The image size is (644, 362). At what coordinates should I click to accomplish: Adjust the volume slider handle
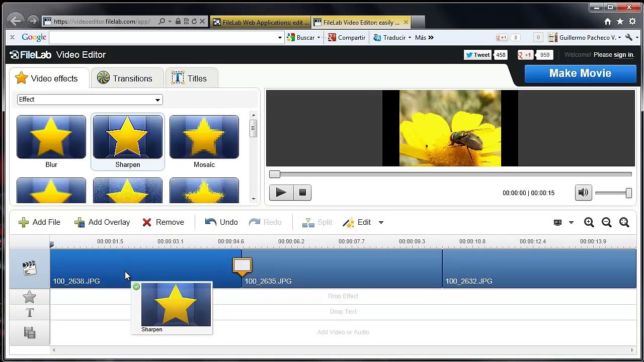pyautogui.click(x=628, y=193)
